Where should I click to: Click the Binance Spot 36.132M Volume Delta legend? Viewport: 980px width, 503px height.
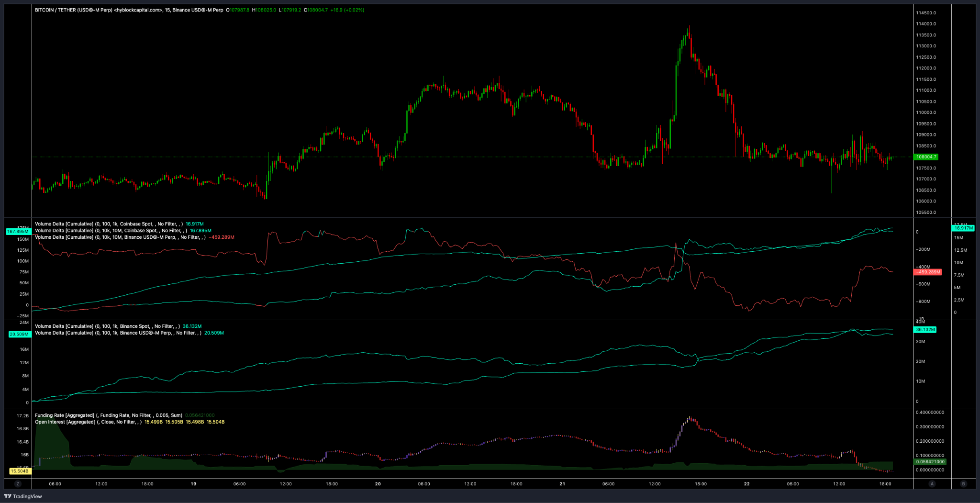107,326
